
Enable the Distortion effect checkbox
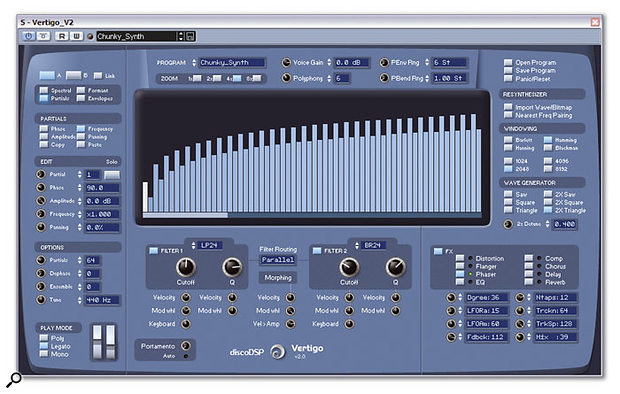click(460, 258)
